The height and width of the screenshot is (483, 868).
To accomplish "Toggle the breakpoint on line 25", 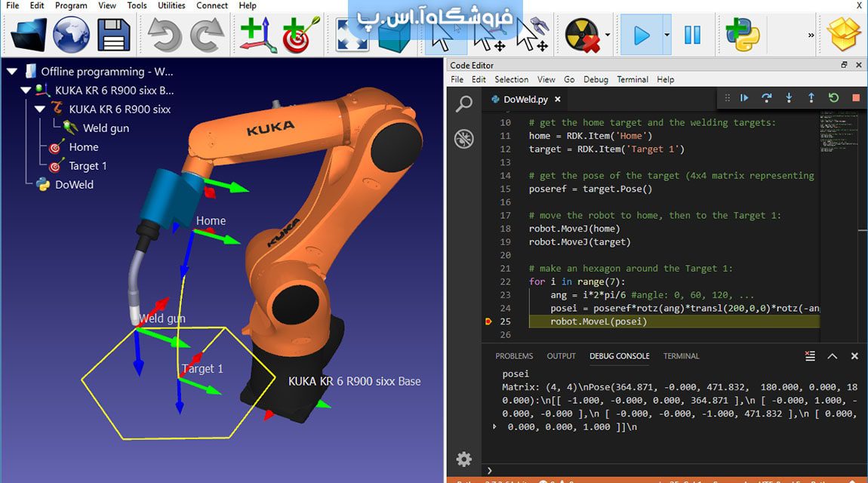I will [488, 321].
